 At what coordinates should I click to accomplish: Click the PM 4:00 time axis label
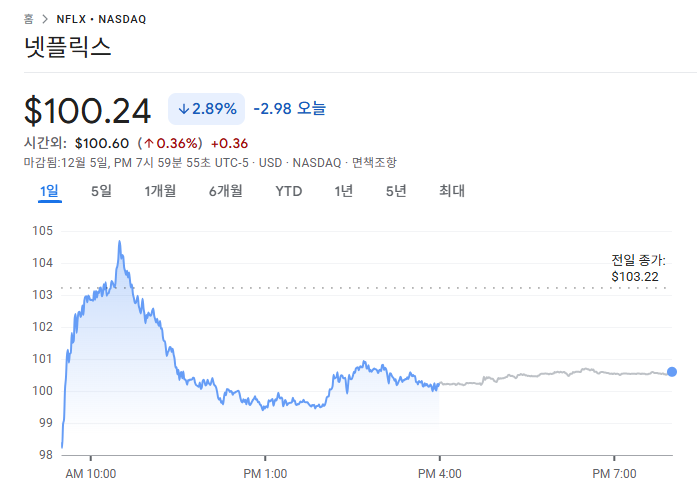click(x=440, y=472)
